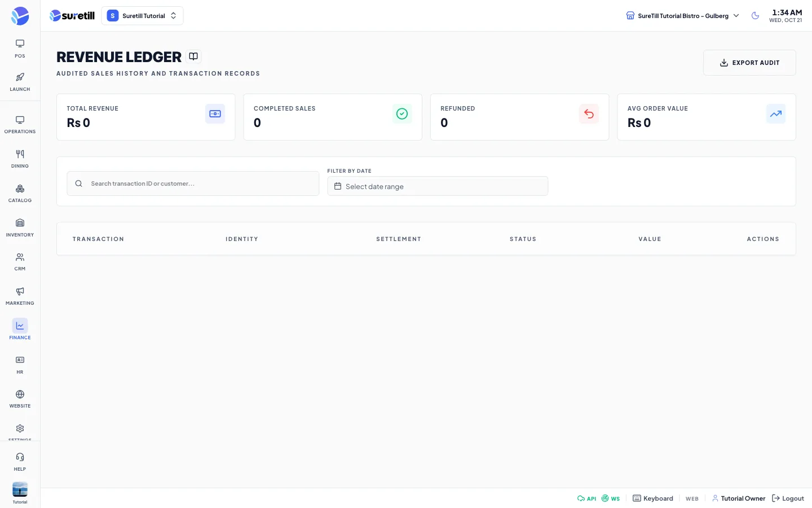
Task: Click the API connection status indicator
Action: tap(586, 498)
